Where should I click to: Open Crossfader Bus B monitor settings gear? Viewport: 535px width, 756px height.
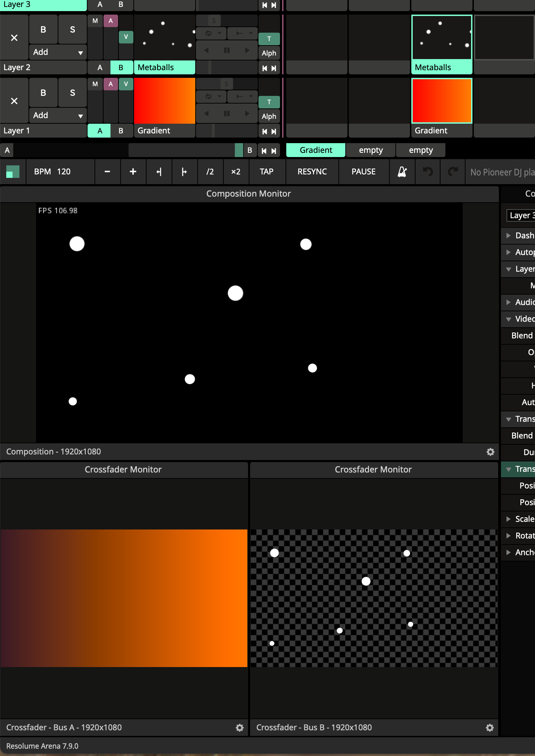pyautogui.click(x=489, y=728)
